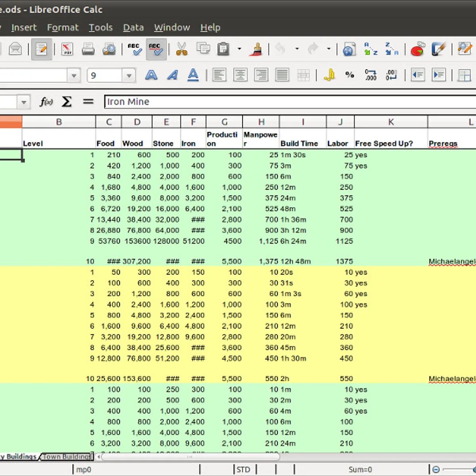This screenshot has height=476, width=476.
Task: Open the Function Wizard icon
Action: [46, 102]
